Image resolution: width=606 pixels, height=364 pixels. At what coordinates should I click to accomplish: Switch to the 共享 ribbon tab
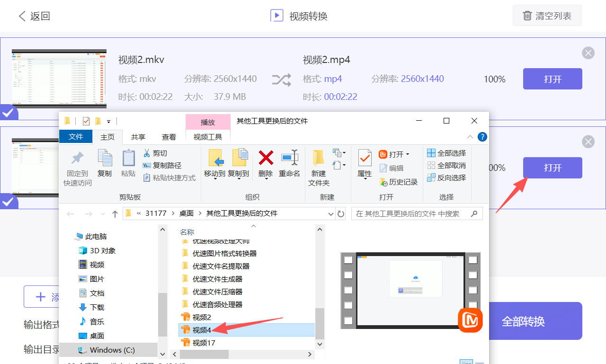pyautogui.click(x=138, y=137)
